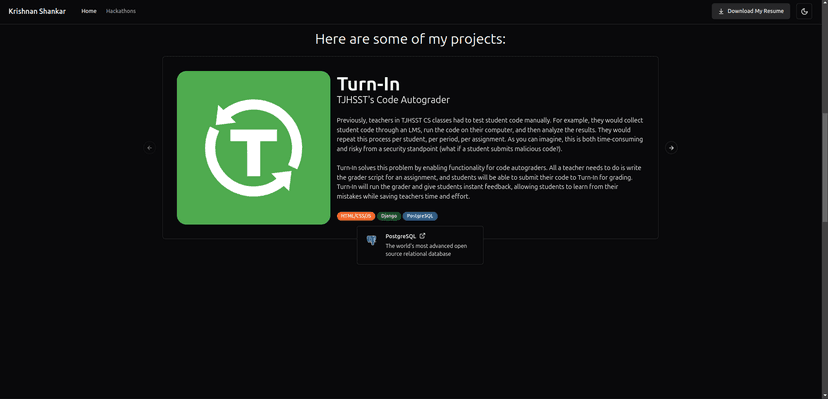The width and height of the screenshot is (828, 399).
Task: Open the Home nav item
Action: pyautogui.click(x=89, y=11)
